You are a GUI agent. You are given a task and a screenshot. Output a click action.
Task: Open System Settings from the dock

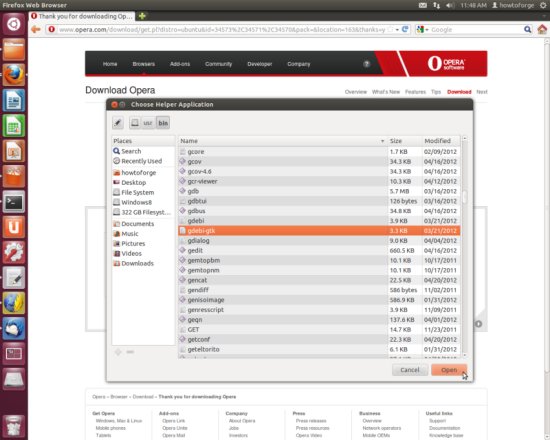pyautogui.click(x=14, y=252)
